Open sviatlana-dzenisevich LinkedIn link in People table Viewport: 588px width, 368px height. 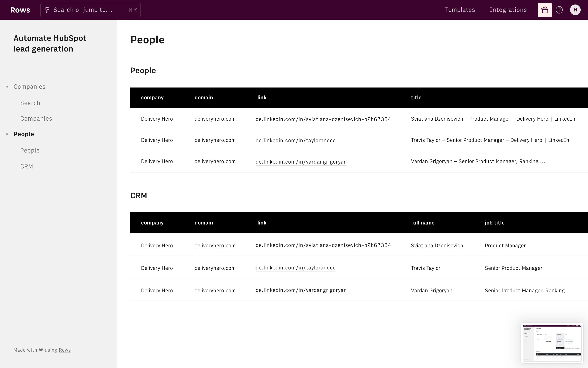323,119
